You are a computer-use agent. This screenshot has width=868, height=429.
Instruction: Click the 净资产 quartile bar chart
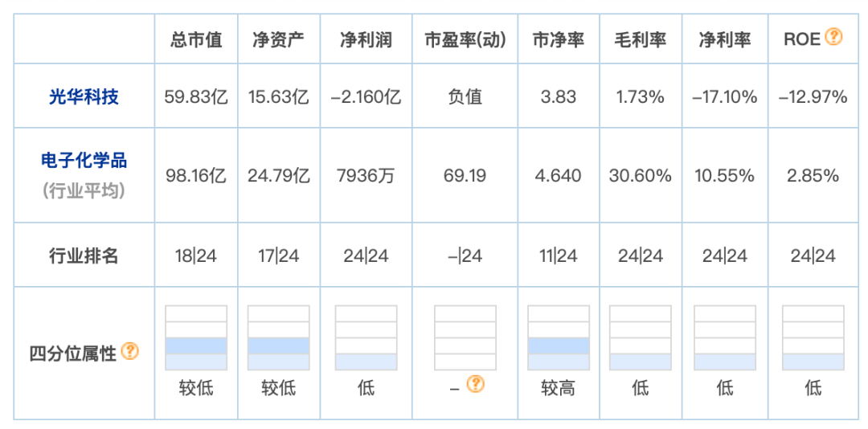point(279,337)
